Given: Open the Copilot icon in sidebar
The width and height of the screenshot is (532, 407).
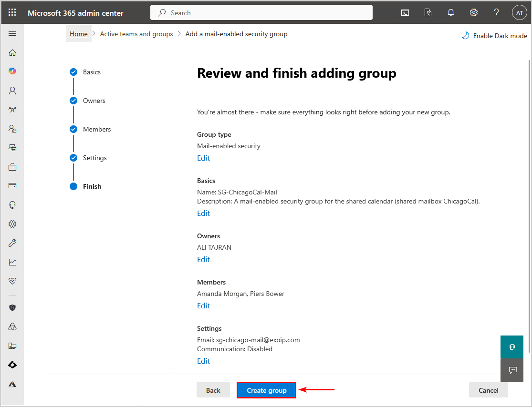Looking at the screenshot, I should point(12,71).
